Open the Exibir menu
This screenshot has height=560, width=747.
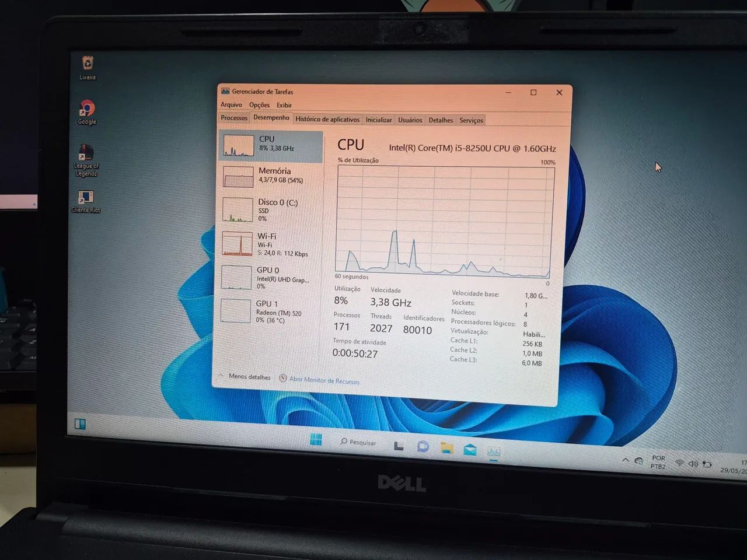(284, 105)
